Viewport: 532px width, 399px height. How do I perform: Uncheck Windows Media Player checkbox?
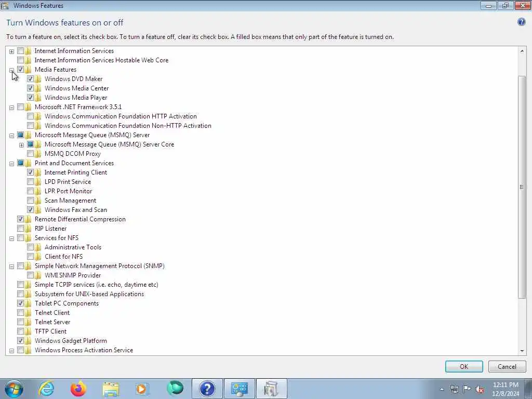30,97
